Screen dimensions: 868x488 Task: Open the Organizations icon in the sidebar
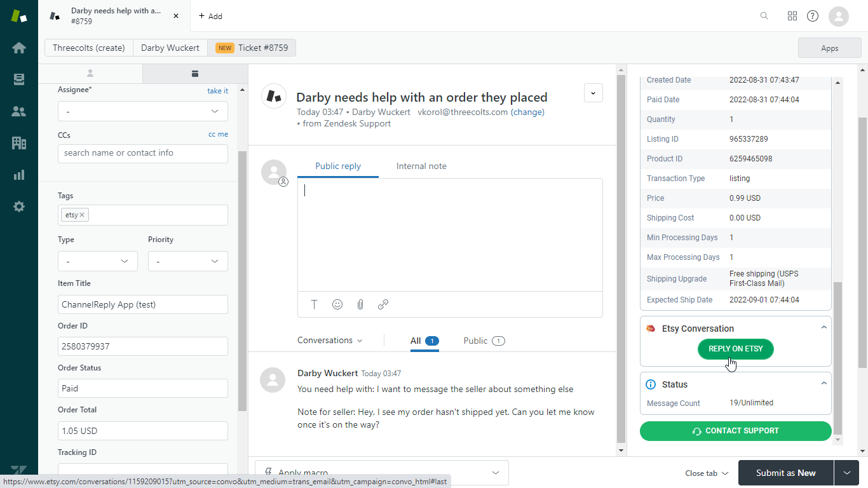[x=19, y=143]
